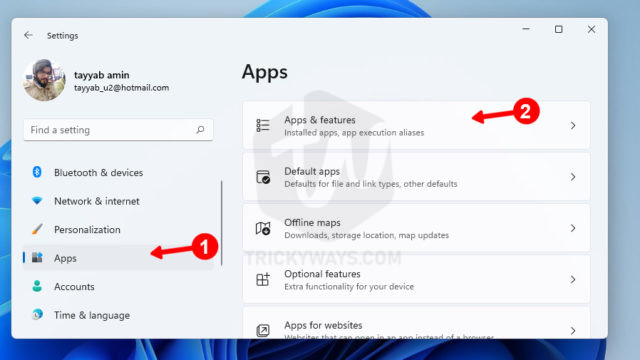The image size is (640, 360).
Task: Go to Accounts settings
Action: 118,287
